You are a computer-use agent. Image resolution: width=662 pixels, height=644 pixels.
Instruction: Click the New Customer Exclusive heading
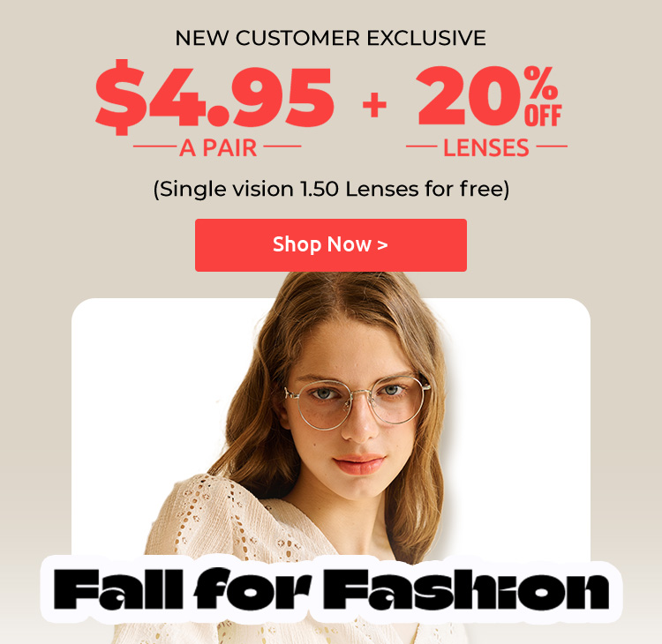point(331,38)
